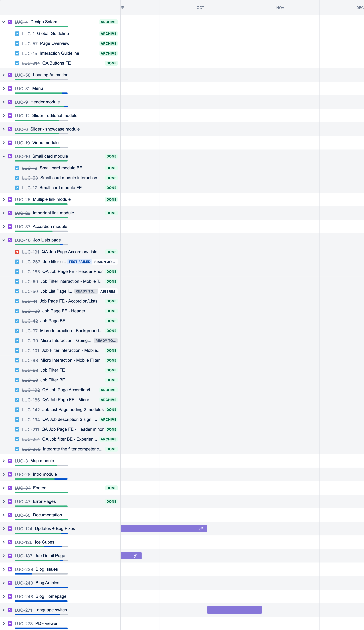Click the SIMON JO... assignee on LUC-252
This screenshot has width=364, height=630.
(105, 262)
